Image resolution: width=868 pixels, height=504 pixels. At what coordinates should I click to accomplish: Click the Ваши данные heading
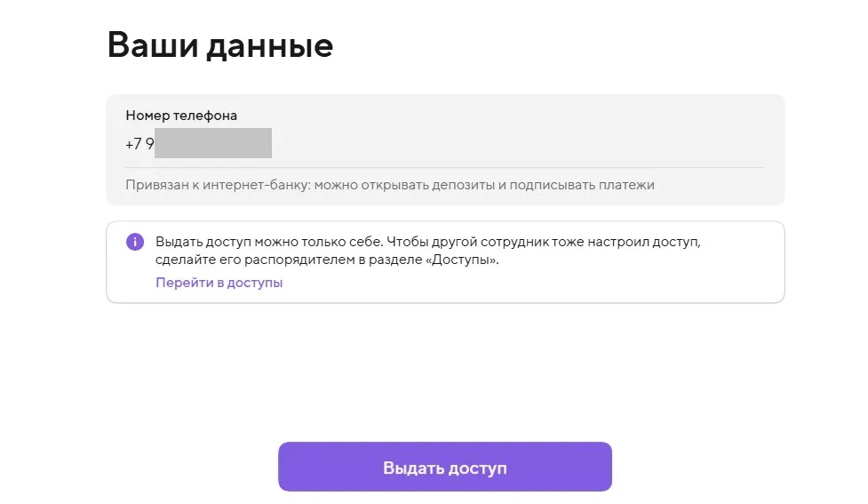click(219, 45)
